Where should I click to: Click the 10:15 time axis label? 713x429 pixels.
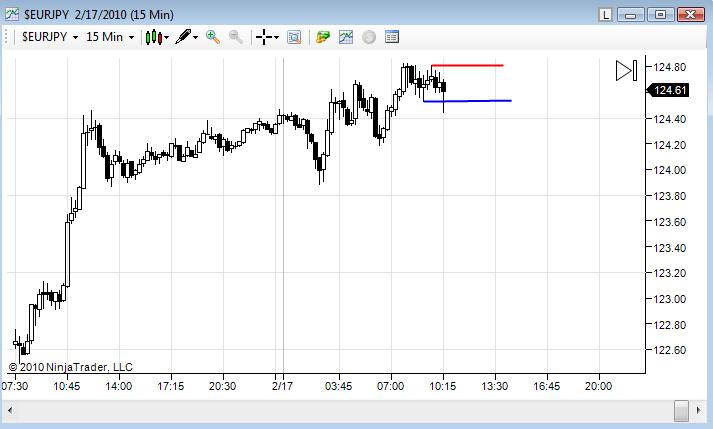443,386
